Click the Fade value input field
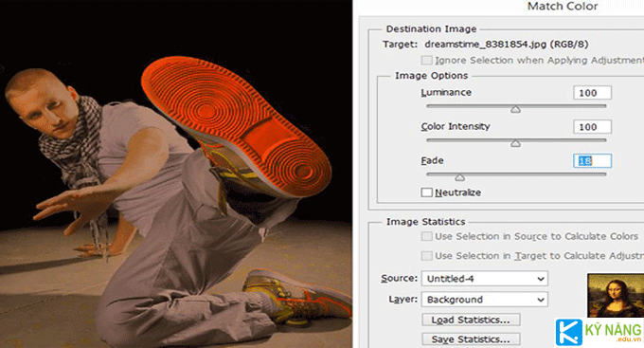Image resolution: width=644 pixels, height=348 pixels. (592, 161)
